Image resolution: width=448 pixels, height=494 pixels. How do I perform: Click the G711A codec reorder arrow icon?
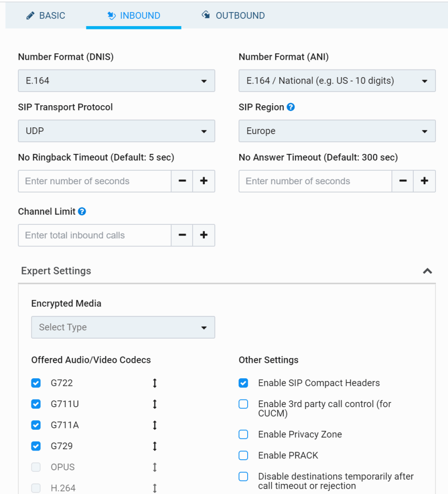pyautogui.click(x=155, y=425)
